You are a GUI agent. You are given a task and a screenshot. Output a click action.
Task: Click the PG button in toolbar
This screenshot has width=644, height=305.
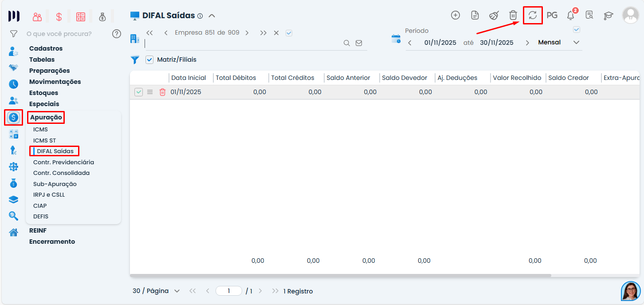(552, 15)
